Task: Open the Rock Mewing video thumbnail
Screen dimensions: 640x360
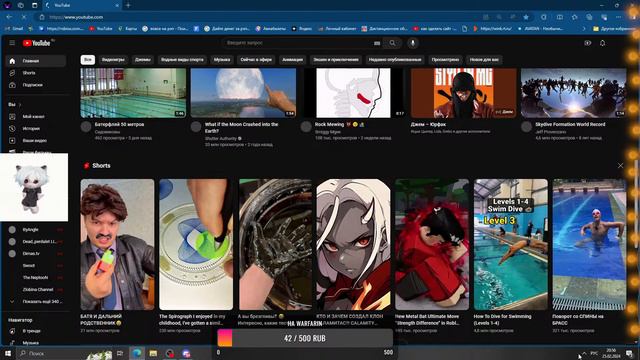Action: point(353,93)
